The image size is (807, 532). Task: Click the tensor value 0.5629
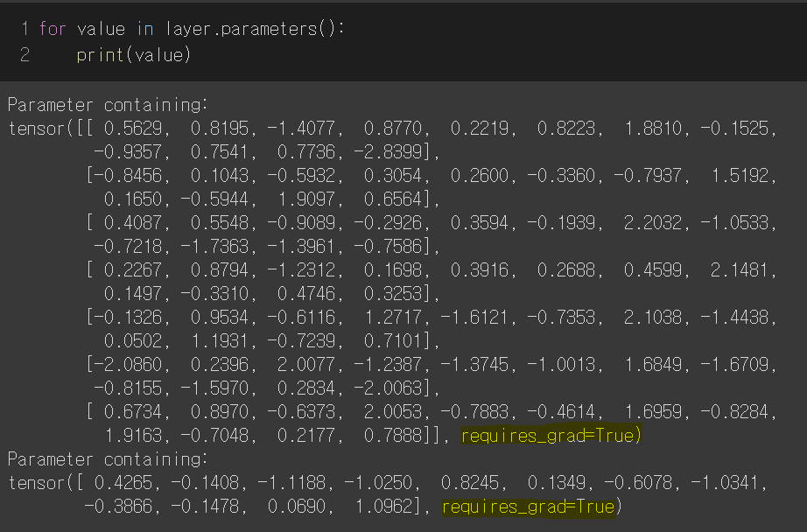click(133, 128)
